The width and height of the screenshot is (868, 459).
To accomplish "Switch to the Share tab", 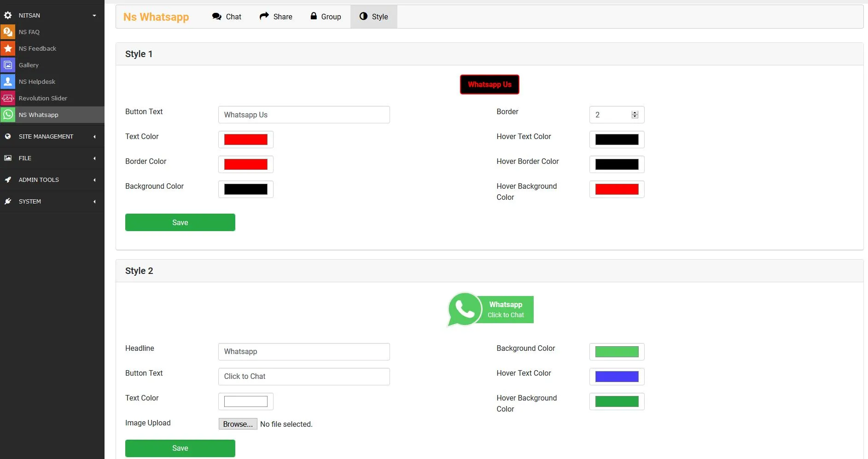I will [276, 17].
